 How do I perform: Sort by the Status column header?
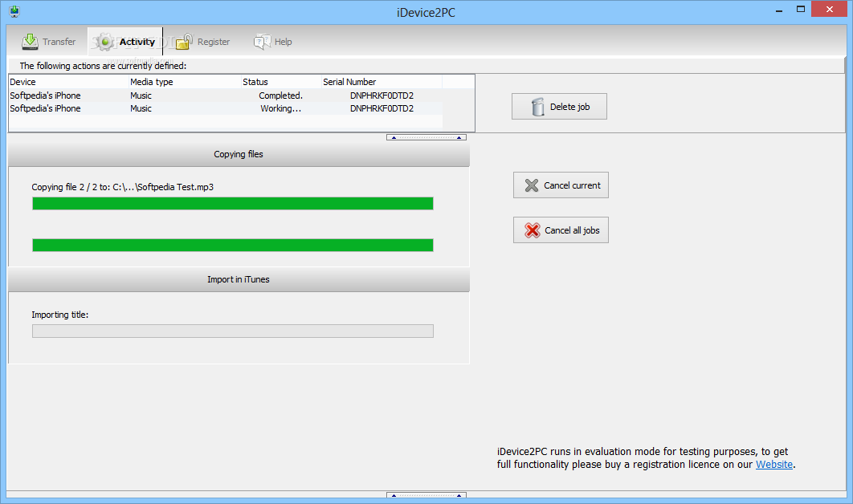point(281,82)
